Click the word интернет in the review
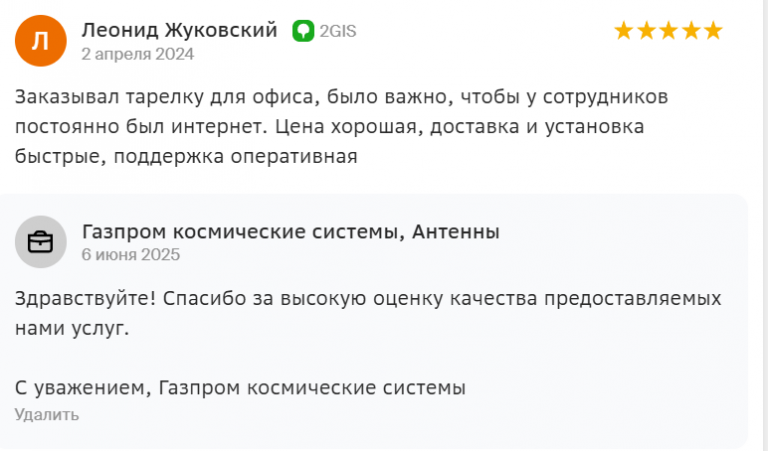This screenshot has height=451, width=768. point(219,127)
